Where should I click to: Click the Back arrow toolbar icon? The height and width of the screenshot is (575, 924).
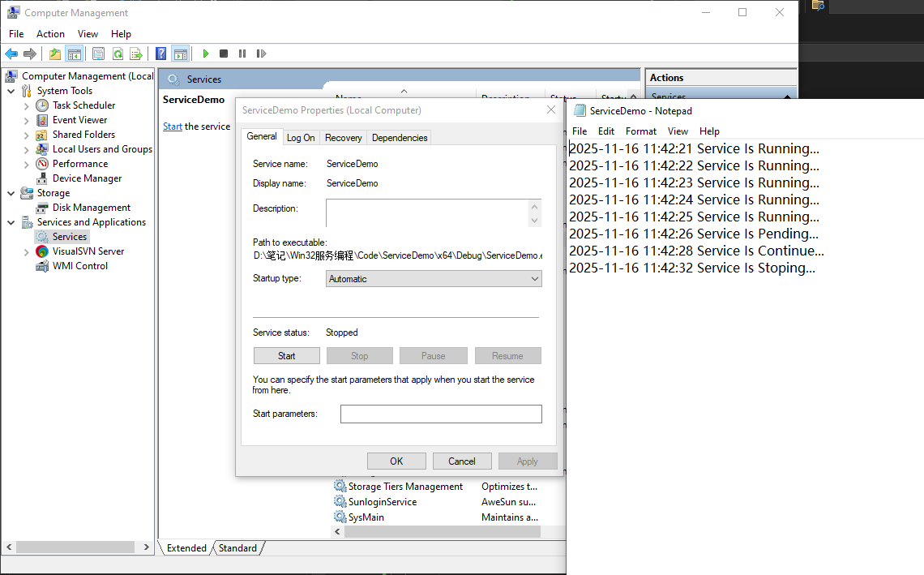pyautogui.click(x=11, y=54)
